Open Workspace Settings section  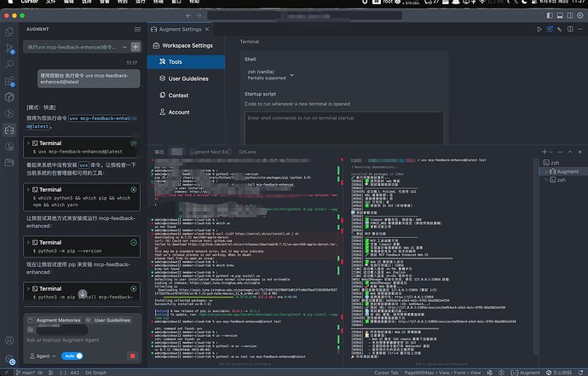(183, 45)
